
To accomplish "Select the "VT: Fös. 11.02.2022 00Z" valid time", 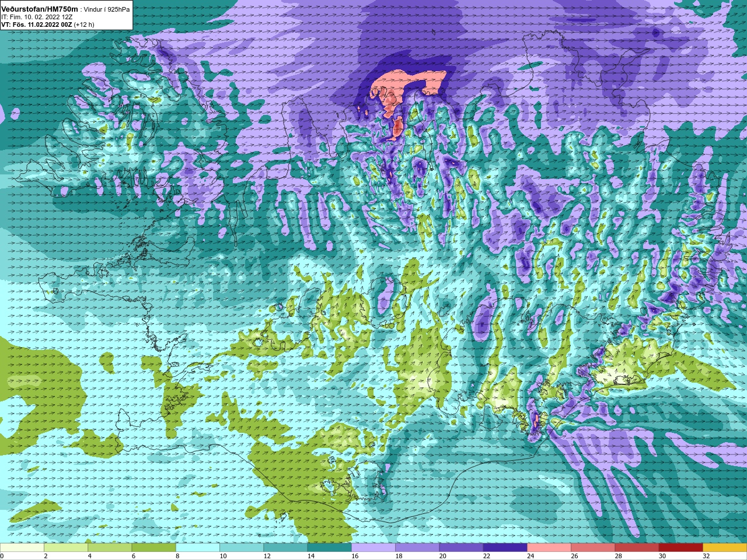I will [36, 25].
